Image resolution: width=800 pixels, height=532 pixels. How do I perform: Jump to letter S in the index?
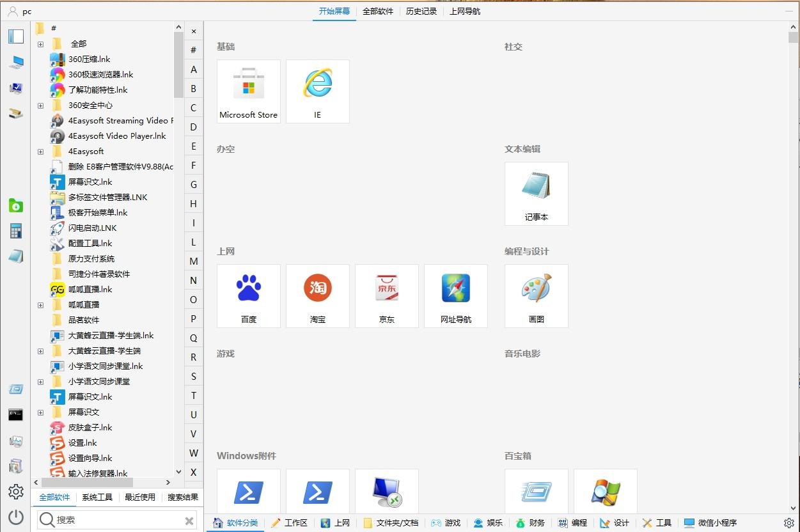pos(194,376)
